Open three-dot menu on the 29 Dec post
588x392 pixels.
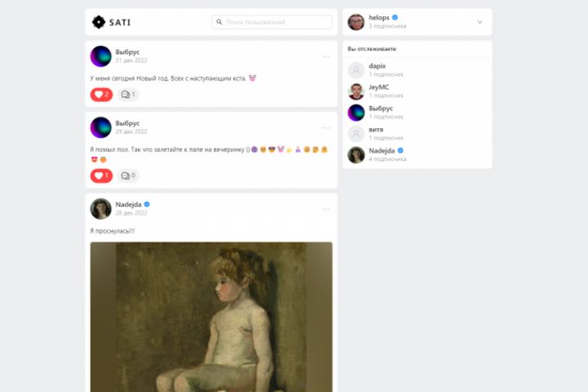326,128
